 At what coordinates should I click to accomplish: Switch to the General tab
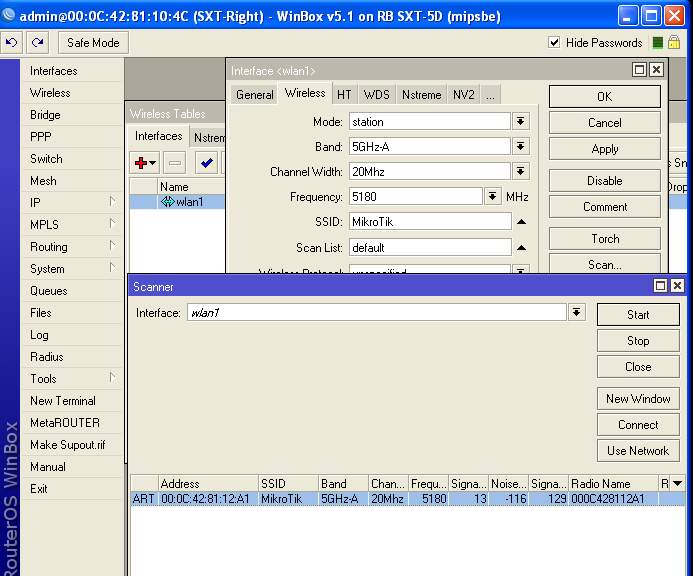click(255, 95)
